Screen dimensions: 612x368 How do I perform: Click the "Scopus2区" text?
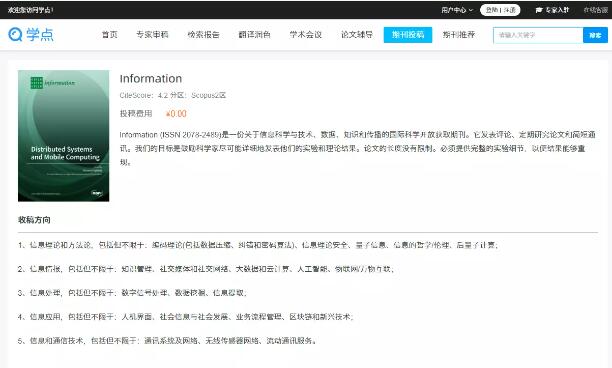(x=208, y=95)
